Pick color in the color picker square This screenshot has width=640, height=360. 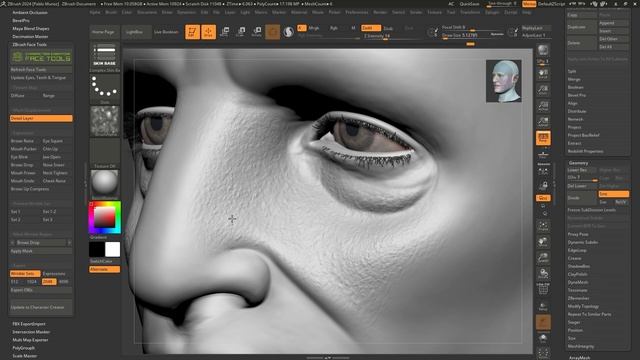point(104,217)
